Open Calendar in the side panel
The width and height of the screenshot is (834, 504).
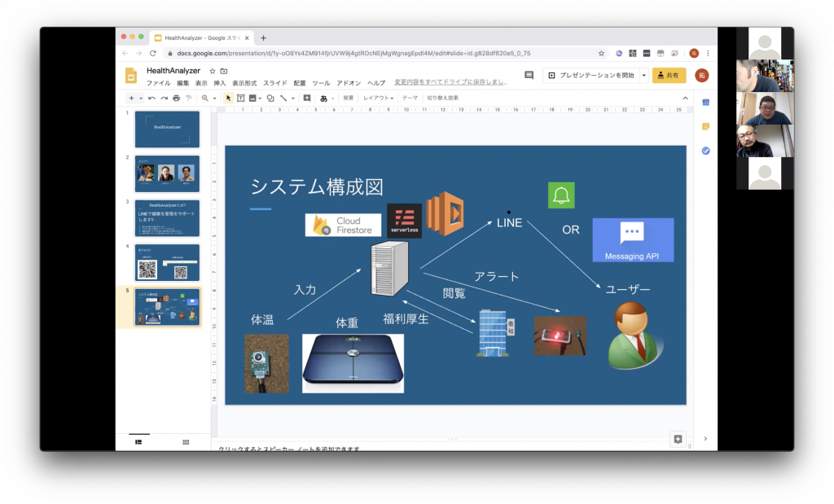coord(706,102)
